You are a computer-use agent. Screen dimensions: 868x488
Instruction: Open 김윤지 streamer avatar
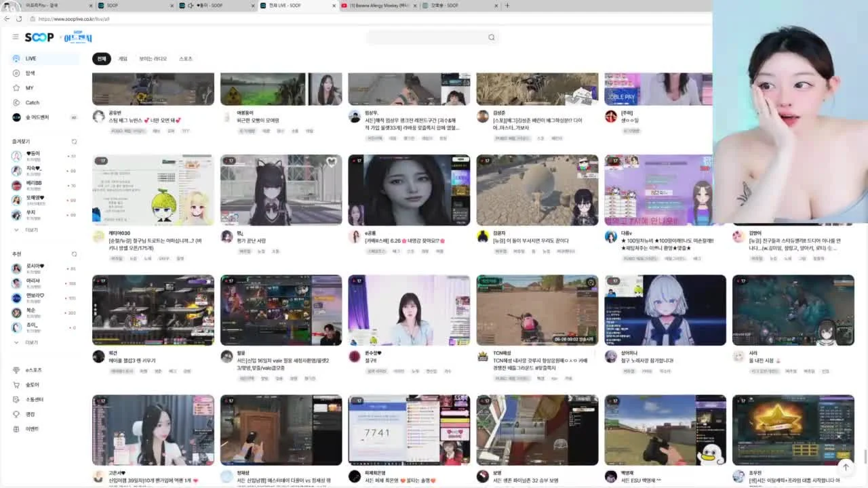click(x=483, y=237)
